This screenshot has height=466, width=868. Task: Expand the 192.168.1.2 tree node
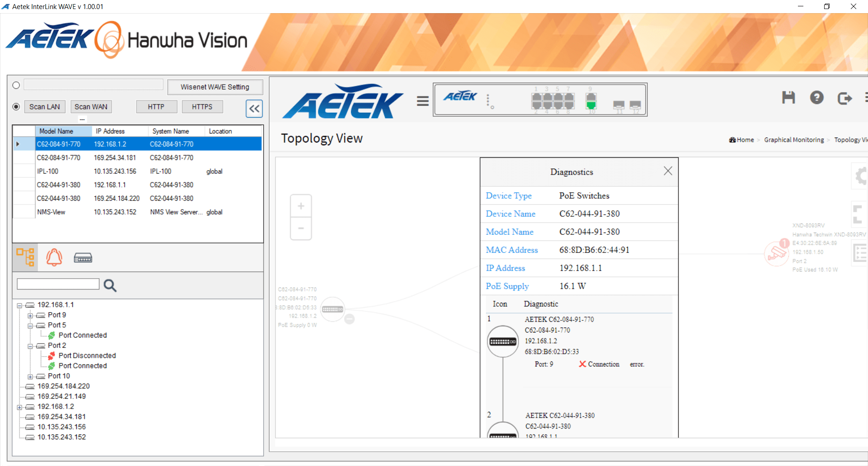(19, 407)
